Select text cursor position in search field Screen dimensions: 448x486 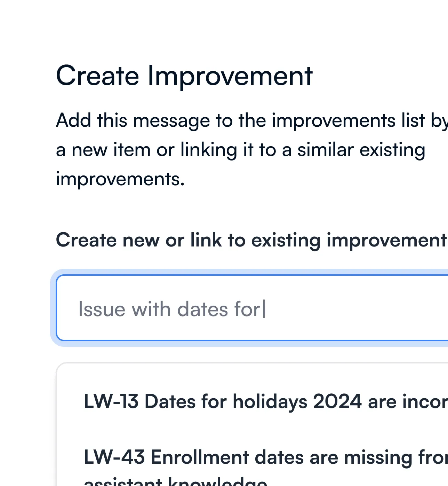(x=264, y=308)
